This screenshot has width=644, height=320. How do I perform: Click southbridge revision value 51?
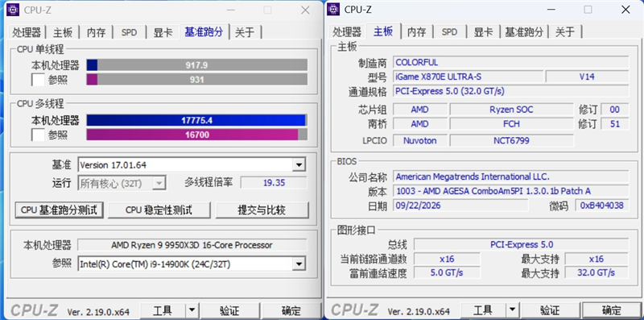pyautogui.click(x=614, y=124)
